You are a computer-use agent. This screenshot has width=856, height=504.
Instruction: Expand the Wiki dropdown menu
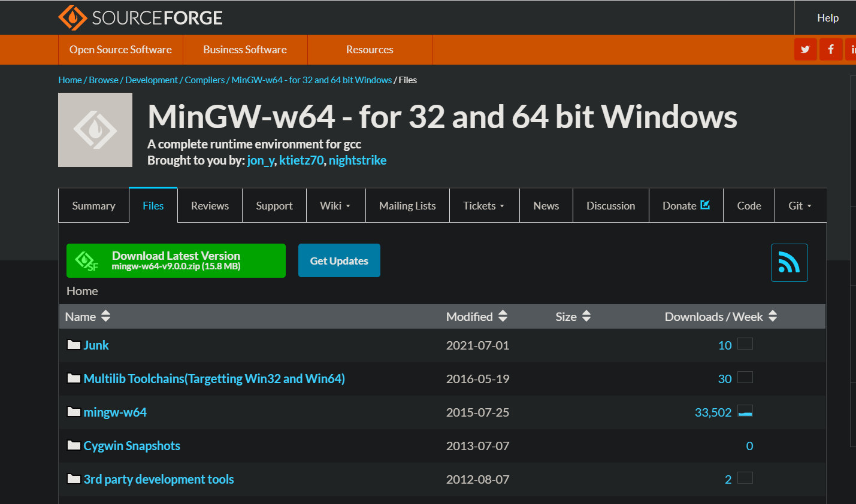pos(335,205)
